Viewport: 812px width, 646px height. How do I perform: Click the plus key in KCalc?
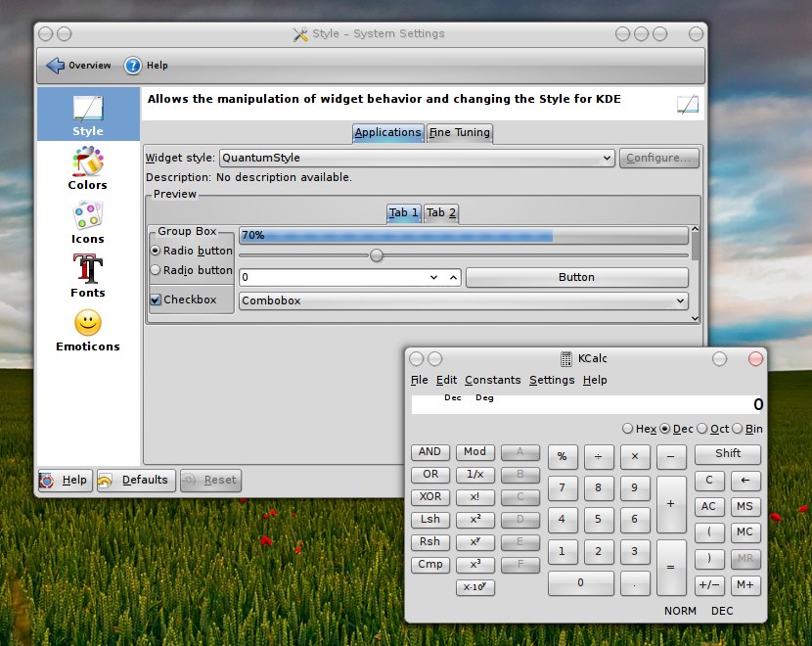pos(670,504)
